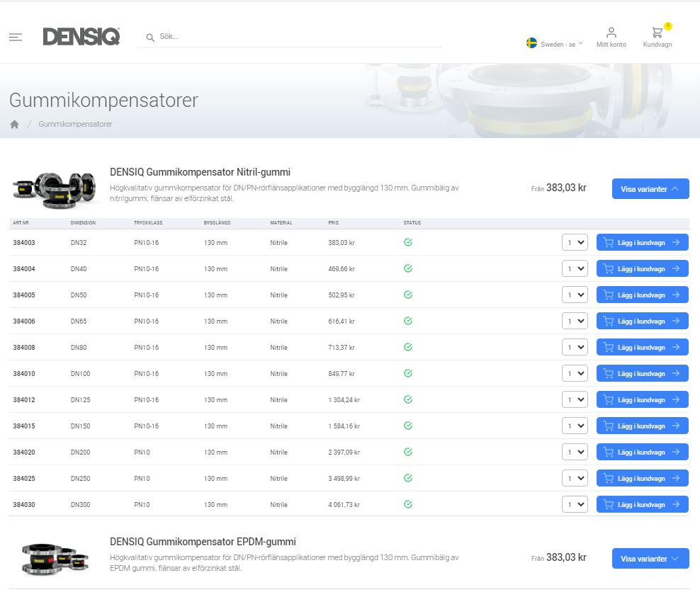The height and width of the screenshot is (592, 700).
Task: Open the DENSIQ Gummikompensator Nitril-gummi title
Action: tap(200, 172)
